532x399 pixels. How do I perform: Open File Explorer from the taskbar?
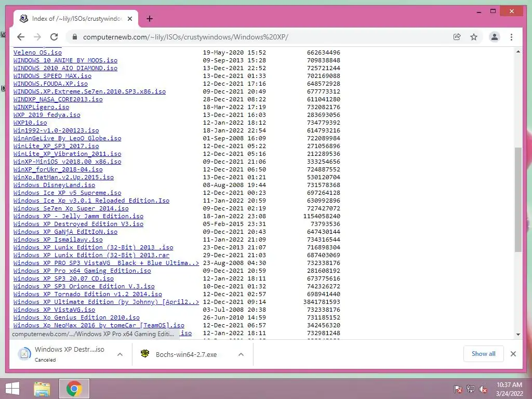[42, 389]
